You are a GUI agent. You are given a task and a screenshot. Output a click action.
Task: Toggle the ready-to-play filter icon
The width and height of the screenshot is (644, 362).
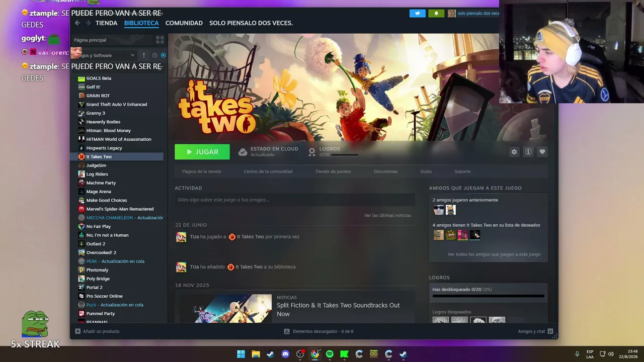pyautogui.click(x=163, y=55)
